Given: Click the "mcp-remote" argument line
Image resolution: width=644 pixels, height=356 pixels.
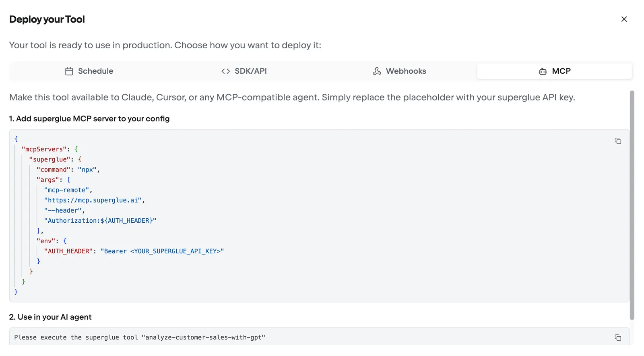Looking at the screenshot, I should pos(68,190).
